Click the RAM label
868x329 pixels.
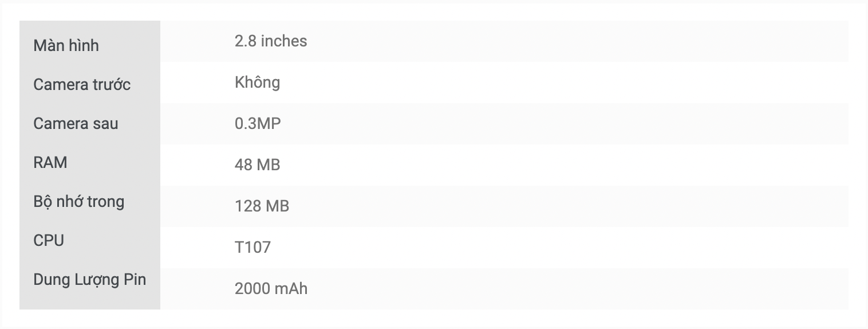click(x=50, y=162)
